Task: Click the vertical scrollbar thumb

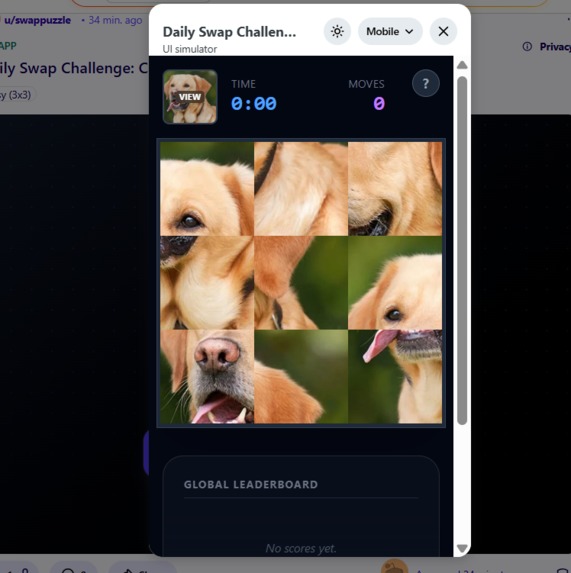Action: click(x=462, y=250)
